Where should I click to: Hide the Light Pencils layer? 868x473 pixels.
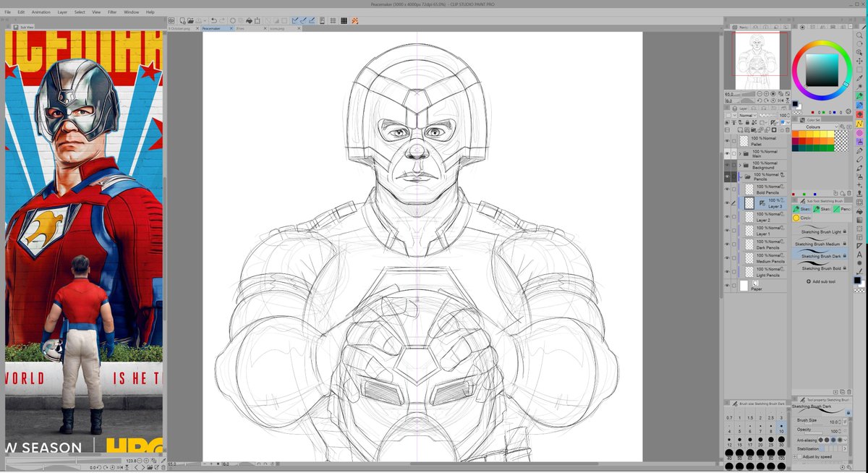[728, 272]
